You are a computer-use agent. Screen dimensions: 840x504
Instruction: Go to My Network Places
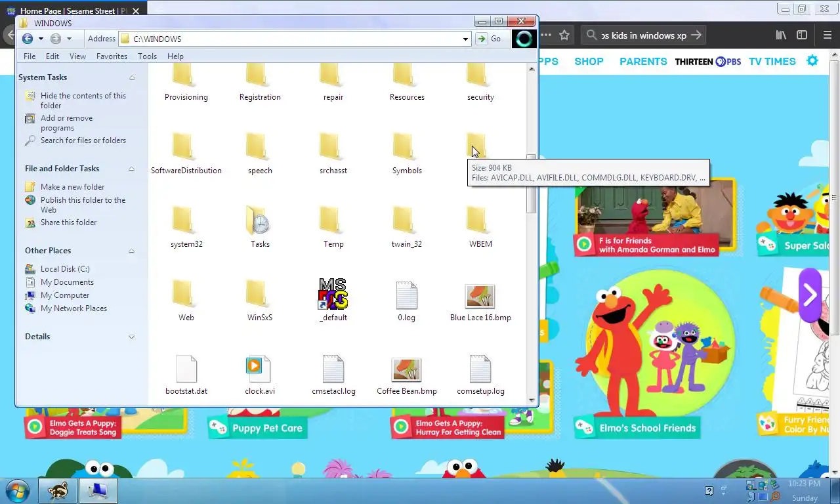point(73,308)
